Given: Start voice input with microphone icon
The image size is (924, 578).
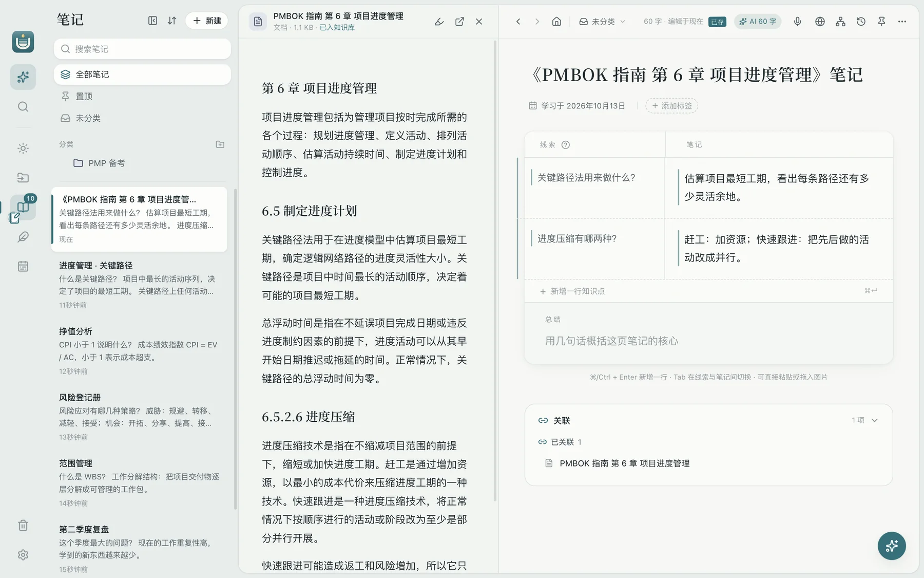Looking at the screenshot, I should [x=797, y=22].
